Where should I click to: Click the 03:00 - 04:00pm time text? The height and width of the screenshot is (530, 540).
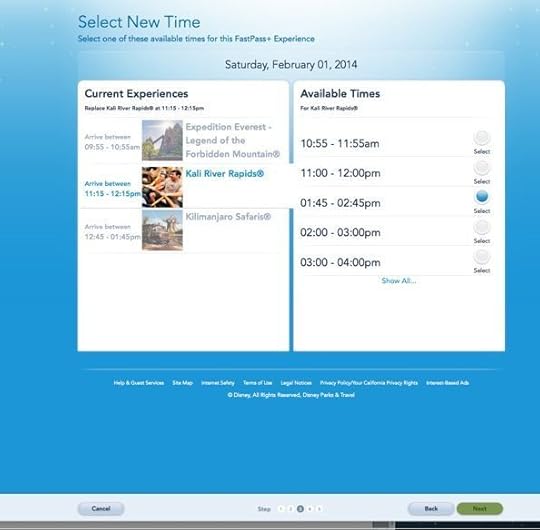(340, 262)
